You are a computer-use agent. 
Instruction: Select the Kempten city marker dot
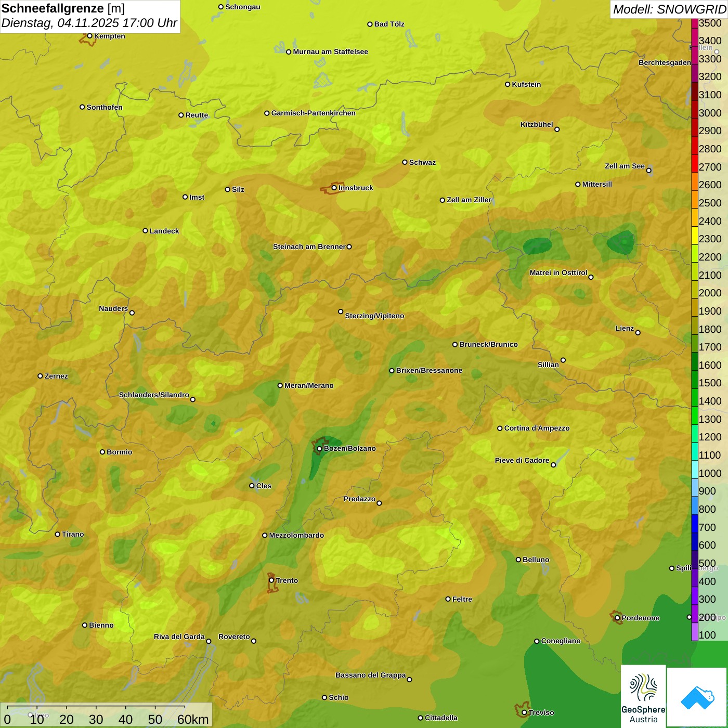coord(89,36)
